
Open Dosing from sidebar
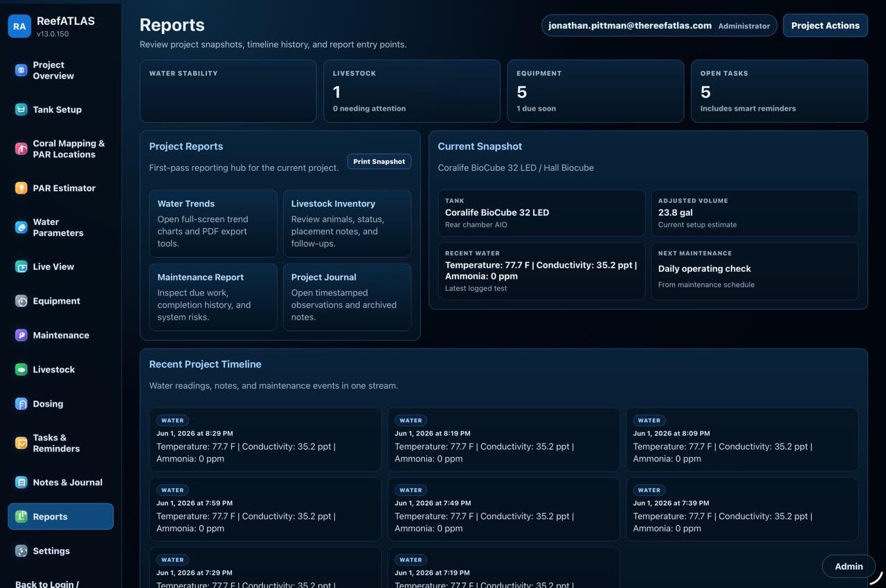(x=61, y=404)
